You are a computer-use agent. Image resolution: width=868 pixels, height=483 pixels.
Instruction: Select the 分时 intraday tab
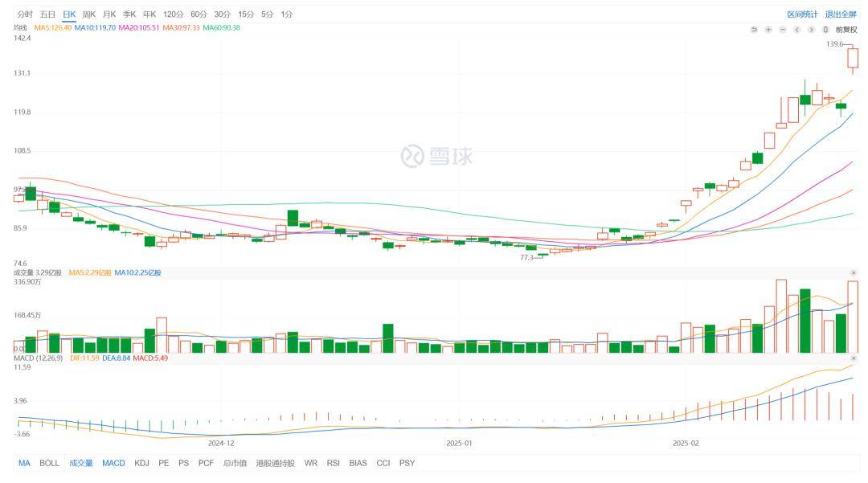pos(25,14)
